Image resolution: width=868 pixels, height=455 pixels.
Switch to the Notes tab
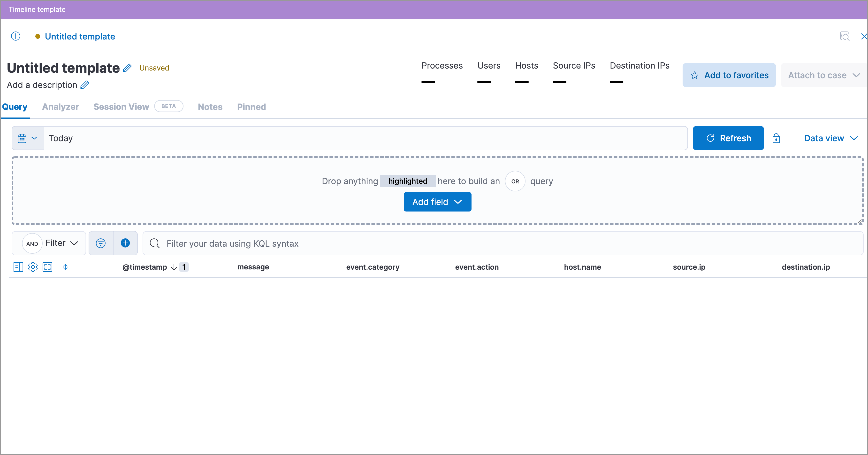point(210,107)
